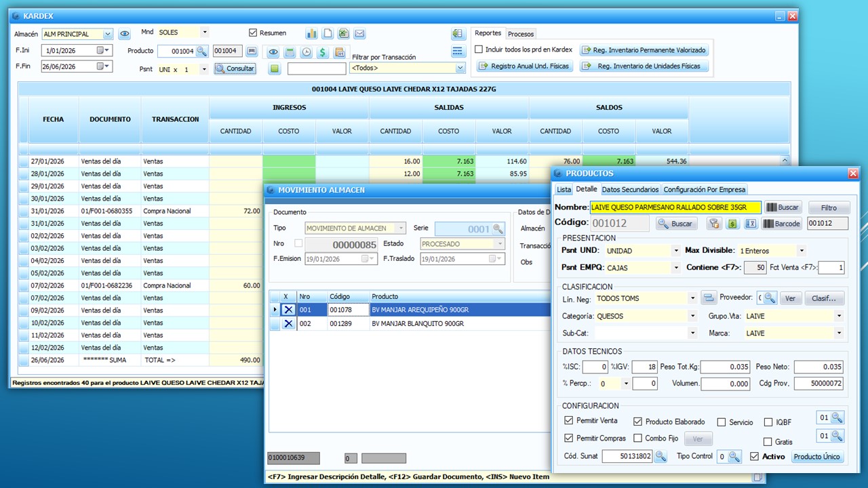The height and width of the screenshot is (488, 868).
Task: Expand the Categoría QUESOS dropdown
Action: [692, 316]
